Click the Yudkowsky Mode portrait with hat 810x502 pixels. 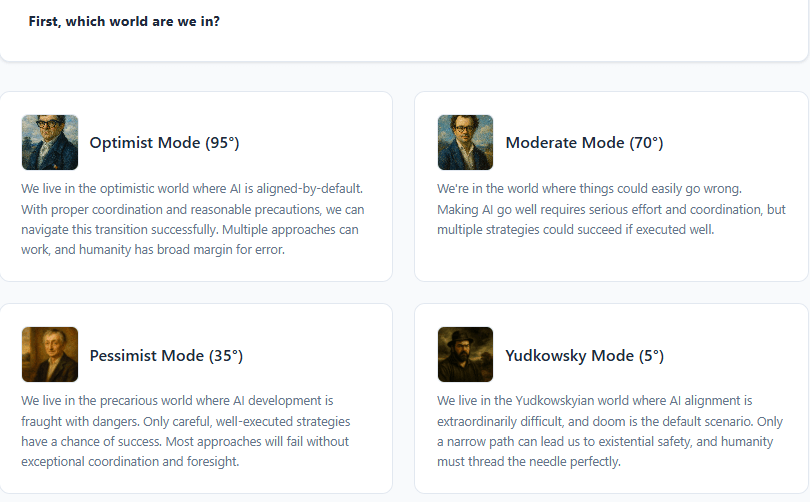pyautogui.click(x=465, y=355)
